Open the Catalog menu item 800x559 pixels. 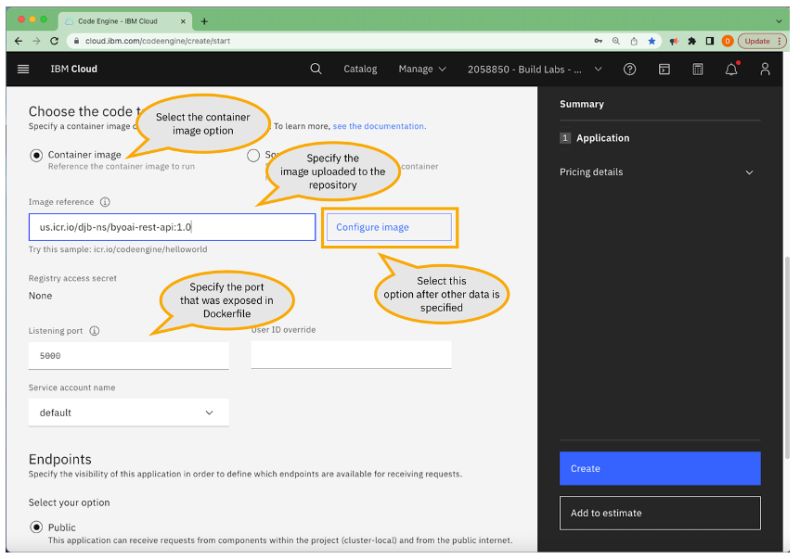click(x=360, y=69)
